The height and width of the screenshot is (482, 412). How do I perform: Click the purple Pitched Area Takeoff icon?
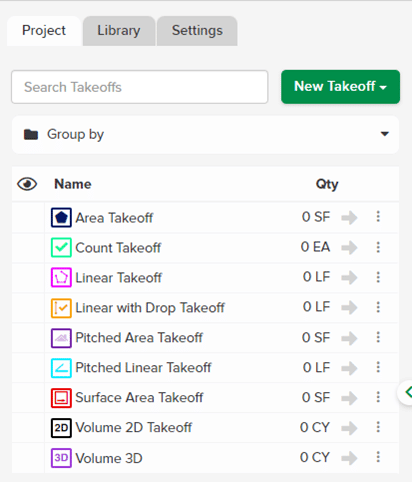pos(61,338)
